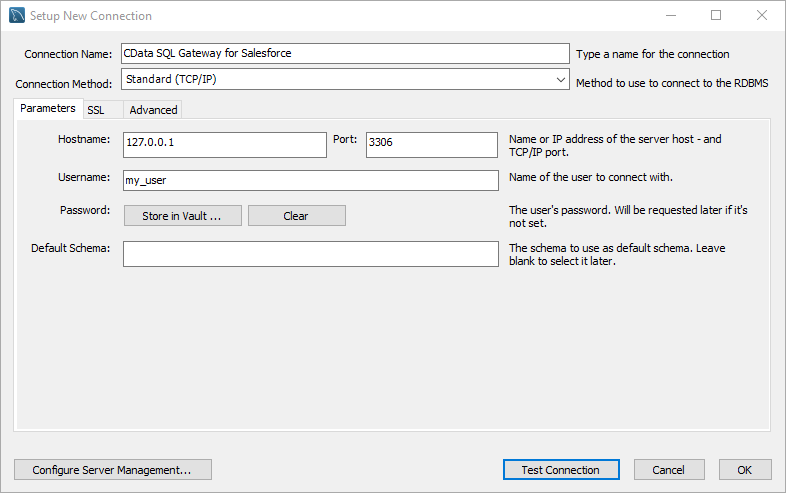Image resolution: width=786 pixels, height=493 pixels.
Task: Open the Connection Method dropdown
Action: [344, 79]
